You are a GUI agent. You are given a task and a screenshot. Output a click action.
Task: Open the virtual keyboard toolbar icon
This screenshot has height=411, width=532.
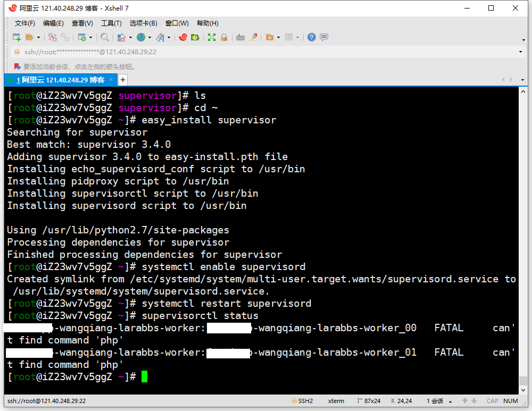tap(240, 37)
